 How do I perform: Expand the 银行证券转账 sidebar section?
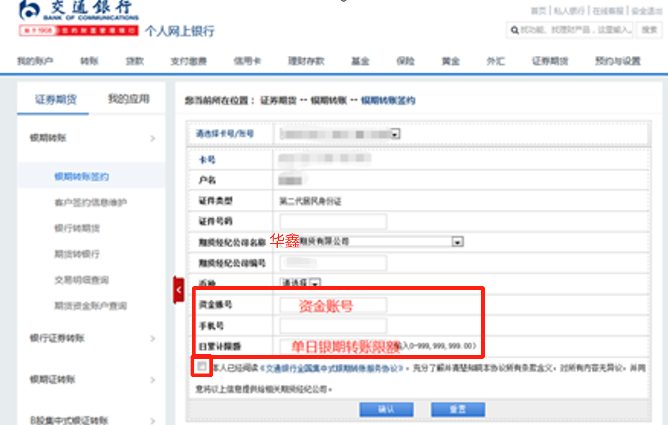(x=152, y=336)
